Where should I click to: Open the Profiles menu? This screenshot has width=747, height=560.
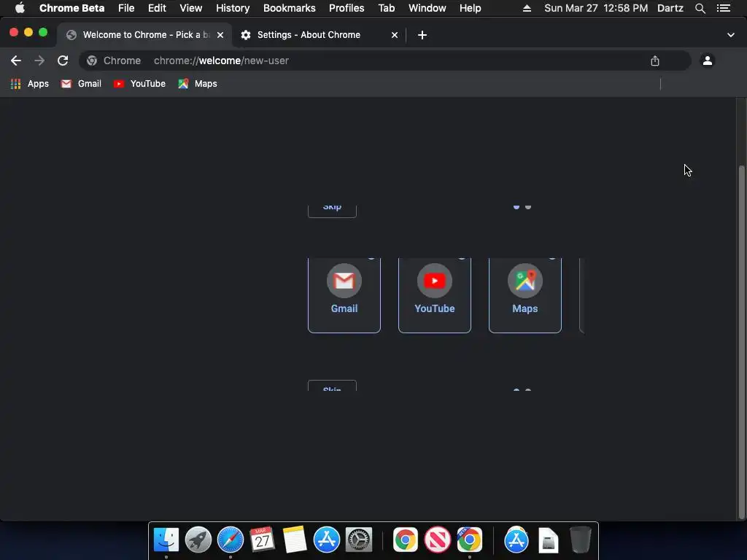tap(347, 8)
